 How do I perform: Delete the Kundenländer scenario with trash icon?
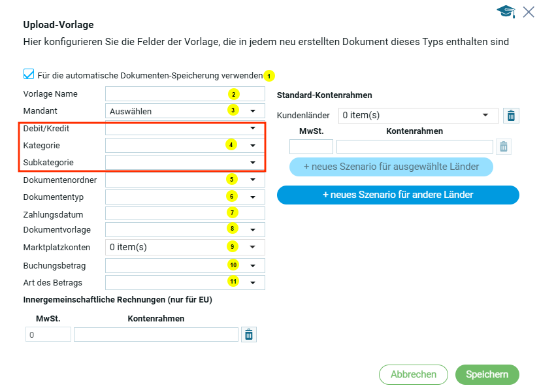pos(511,116)
